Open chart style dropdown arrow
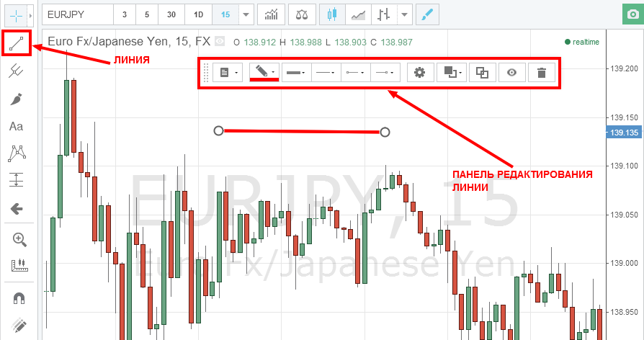Image resolution: width=644 pixels, height=340 pixels. point(405,15)
